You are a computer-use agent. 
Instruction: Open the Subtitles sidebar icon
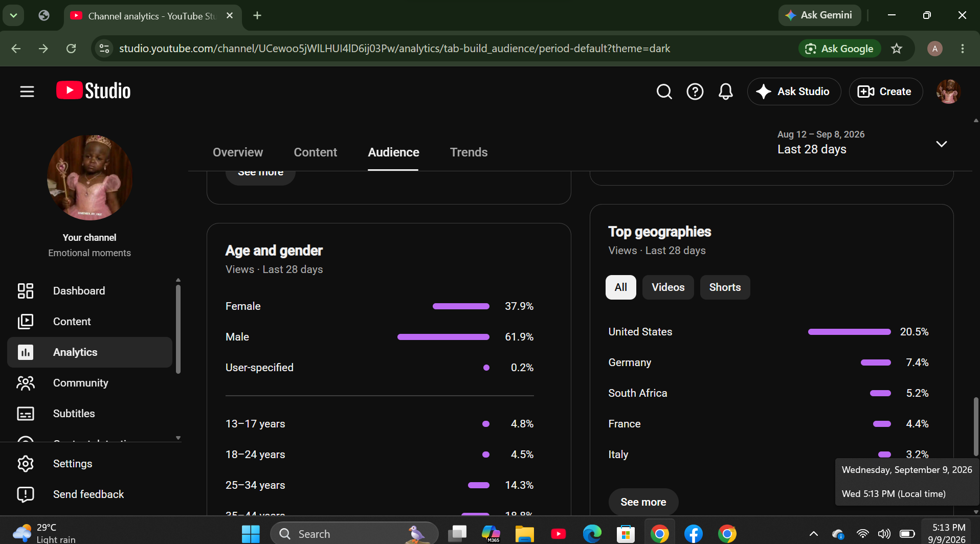[26, 414]
